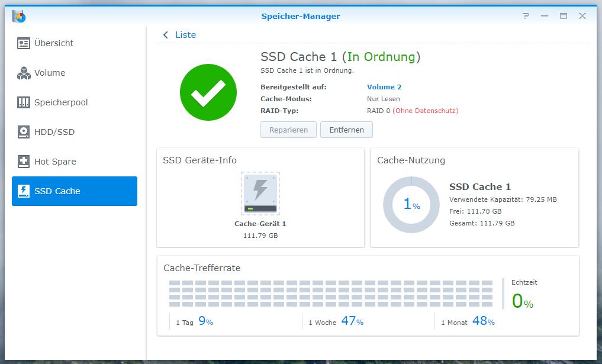
Task: Click the 1 Woche 47% hit rate
Action: (336, 321)
